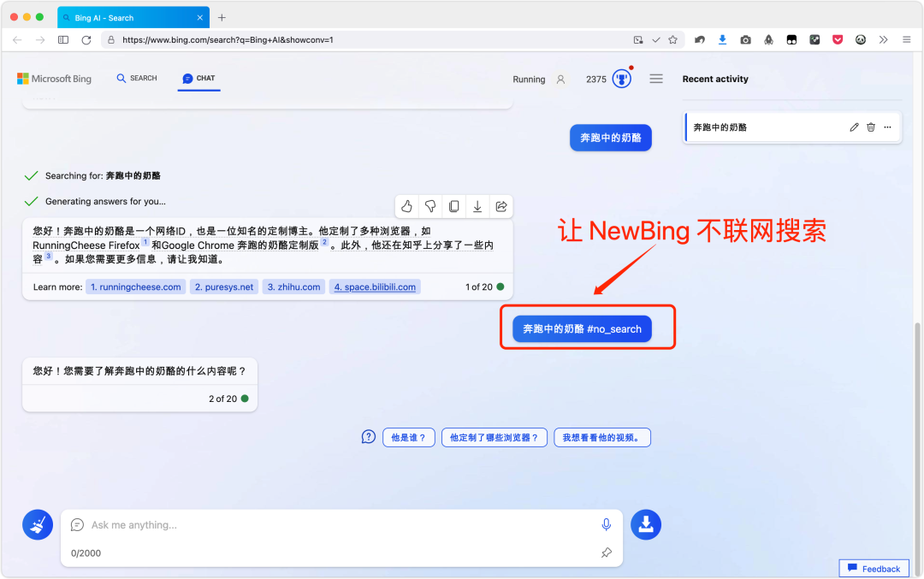The width and height of the screenshot is (924, 579).
Task: Pin the chat input box
Action: coord(606,552)
